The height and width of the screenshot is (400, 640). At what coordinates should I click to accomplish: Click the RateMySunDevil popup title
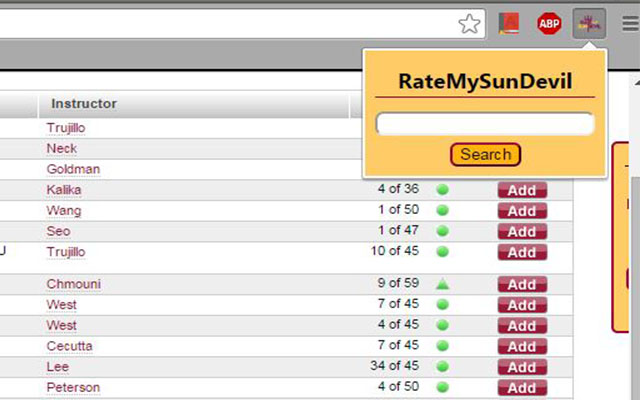pyautogui.click(x=485, y=81)
